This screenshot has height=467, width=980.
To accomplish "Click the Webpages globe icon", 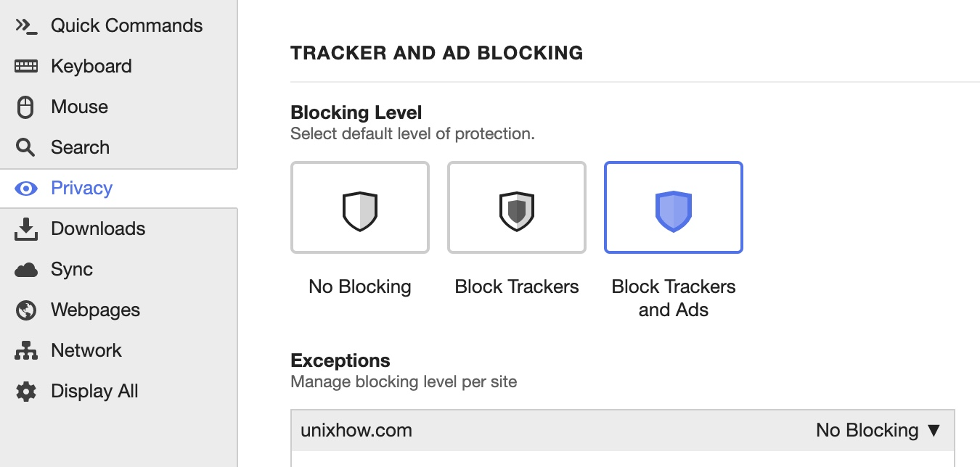I will (x=26, y=310).
